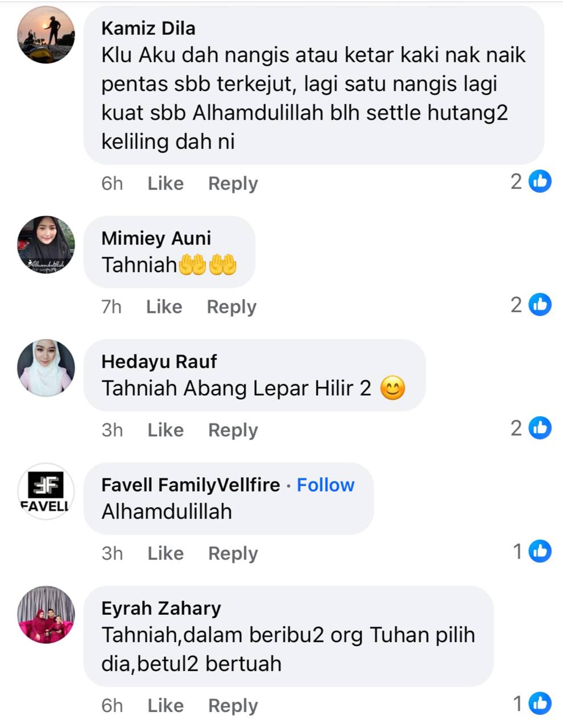Screen dimensions: 563x728
Task: Reply to Kamiz Dila's comment
Action: 233,184
